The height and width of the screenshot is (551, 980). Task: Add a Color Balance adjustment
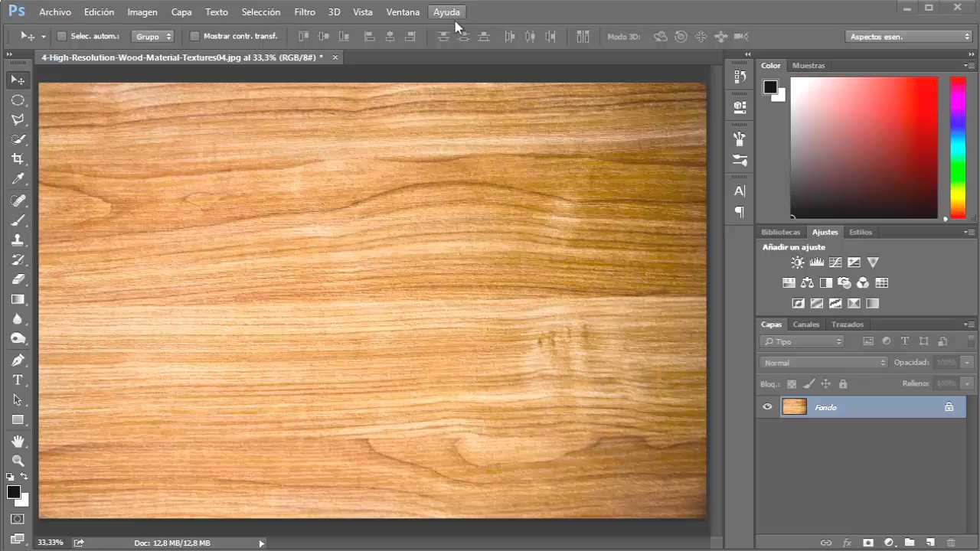click(807, 283)
